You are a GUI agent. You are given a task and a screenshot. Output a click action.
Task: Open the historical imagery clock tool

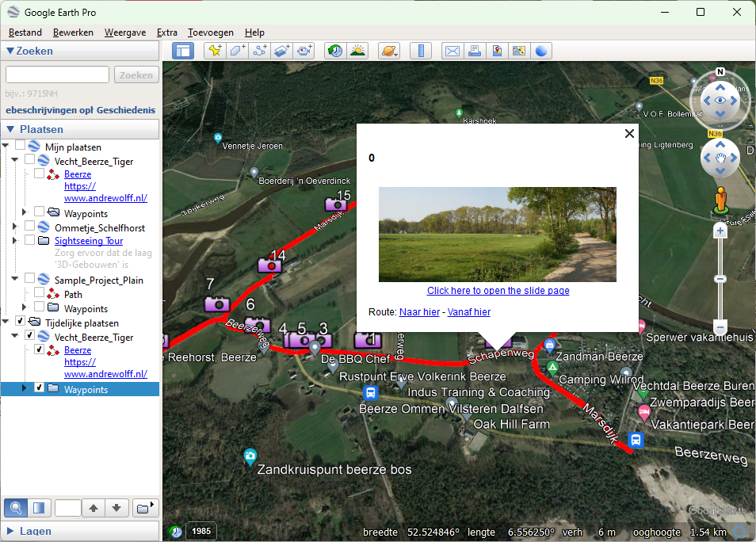[x=335, y=51]
